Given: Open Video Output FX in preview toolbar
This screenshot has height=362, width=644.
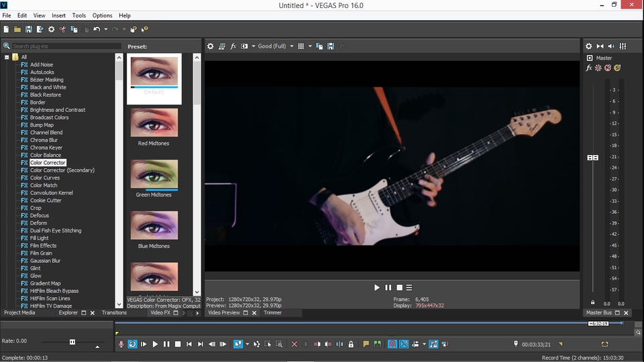Looking at the screenshot, I should pyautogui.click(x=233, y=46).
